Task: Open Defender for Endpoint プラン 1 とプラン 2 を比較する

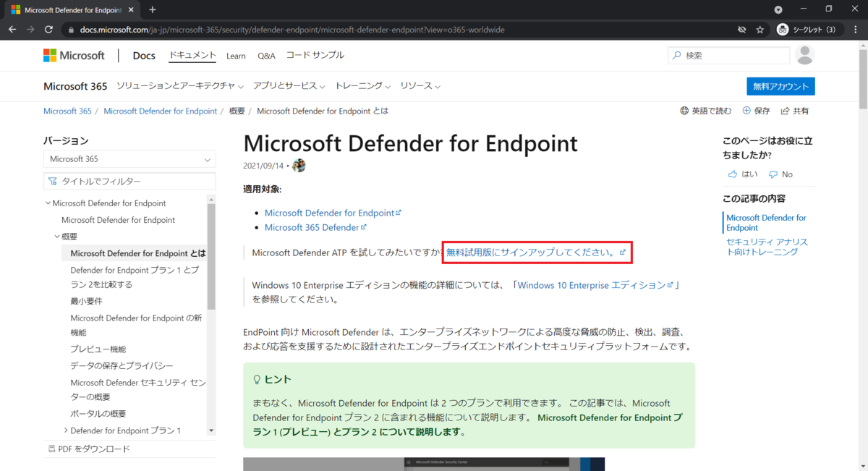Action: coord(135,277)
